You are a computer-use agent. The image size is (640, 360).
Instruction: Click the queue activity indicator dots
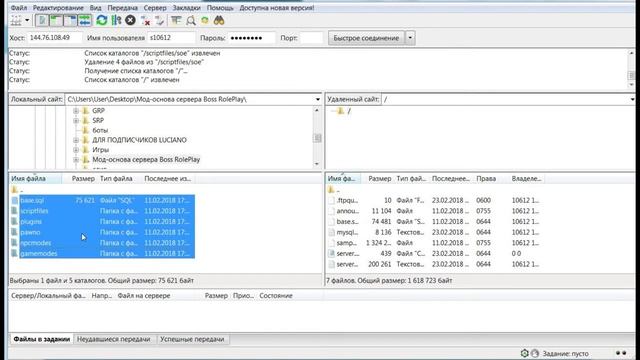tap(621, 353)
